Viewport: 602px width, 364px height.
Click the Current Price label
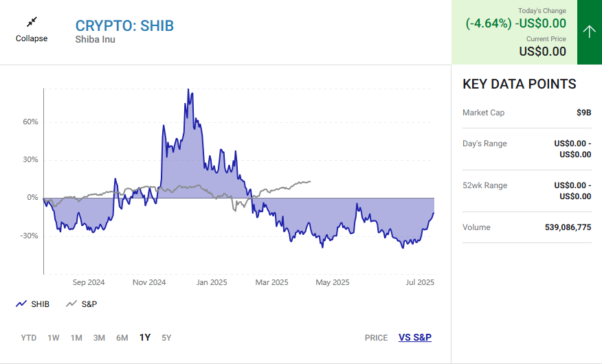point(546,38)
